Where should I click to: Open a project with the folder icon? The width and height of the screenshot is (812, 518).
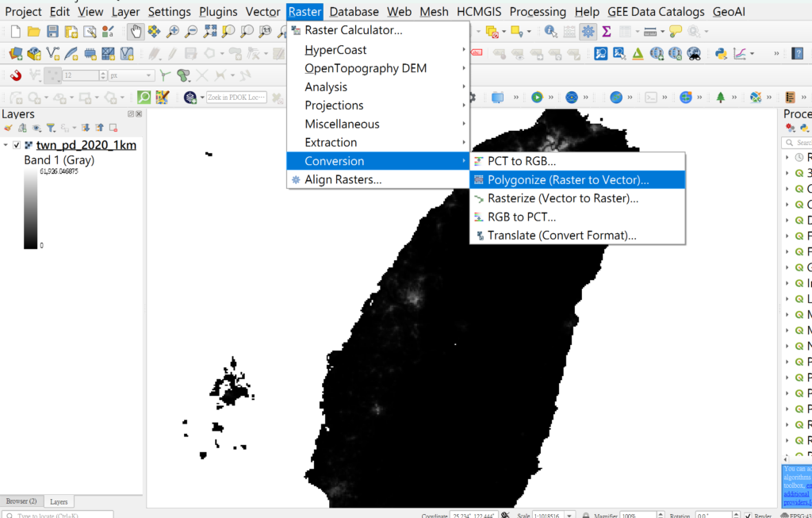pyautogui.click(x=34, y=32)
